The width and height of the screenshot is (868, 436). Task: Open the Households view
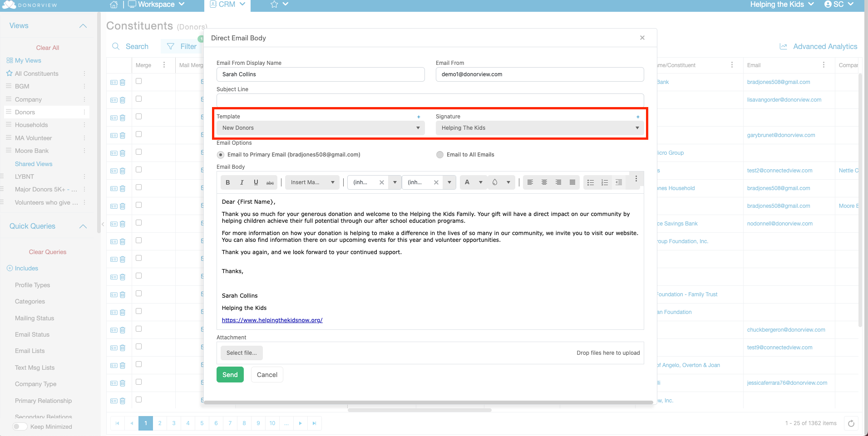pos(31,125)
